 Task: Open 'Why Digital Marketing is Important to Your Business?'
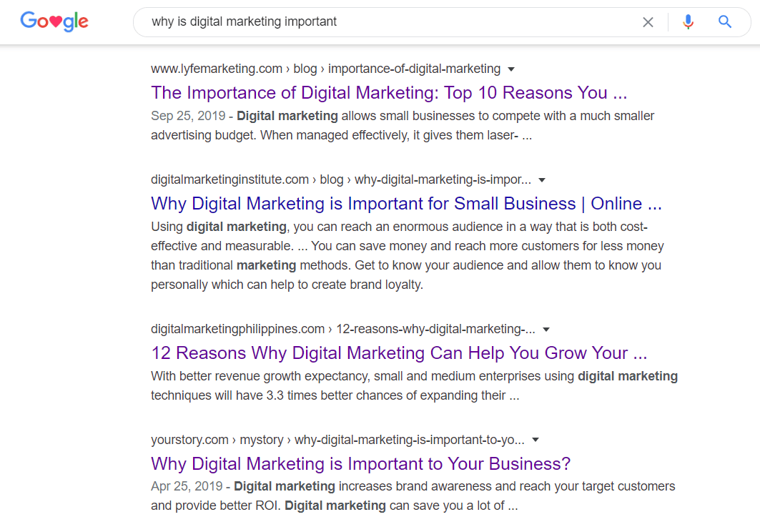[x=360, y=463]
